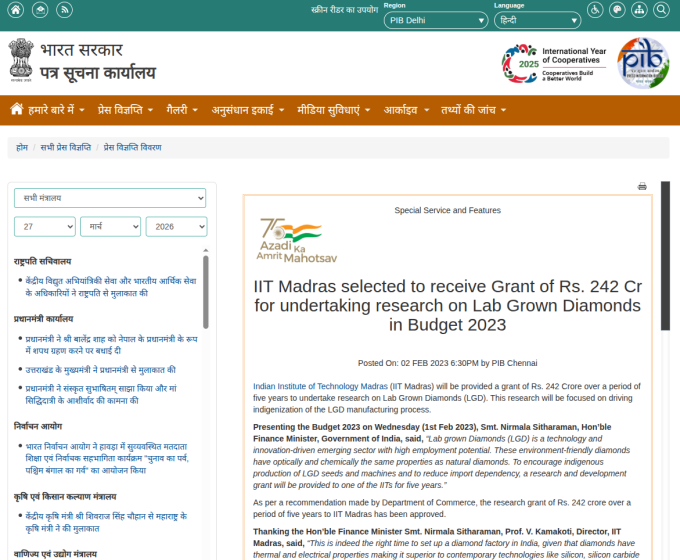Expand the तथ्यों की जांच menu
This screenshot has width=680, height=560.
[x=474, y=110]
